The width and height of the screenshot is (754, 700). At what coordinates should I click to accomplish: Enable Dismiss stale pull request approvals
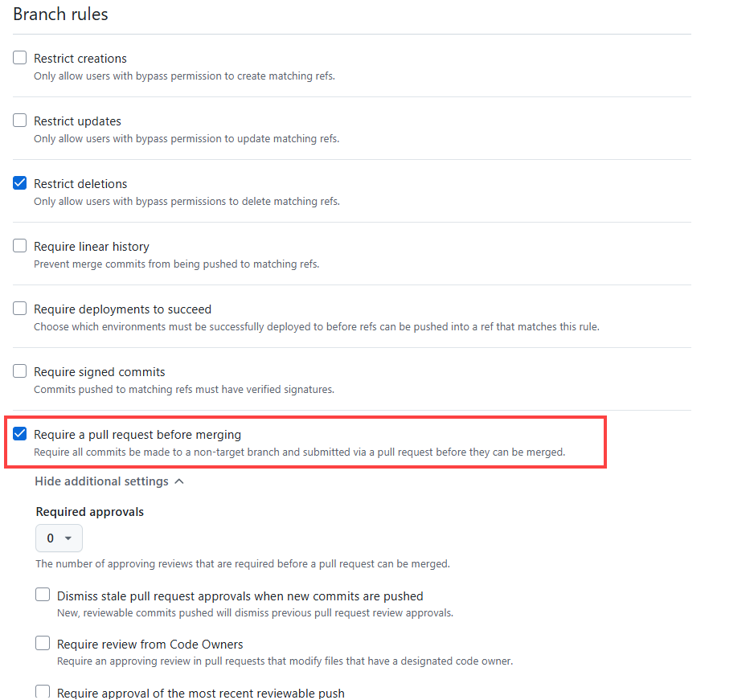[43, 594]
